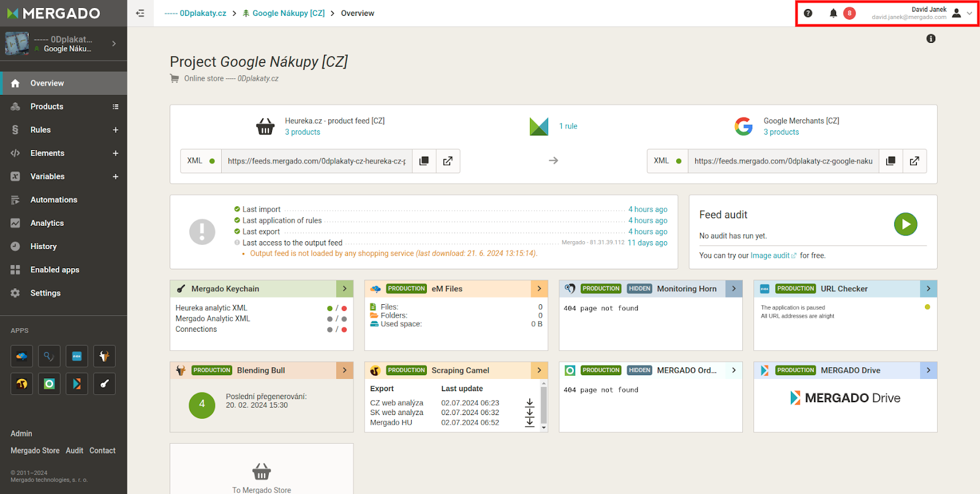Open the 3 products link under Heureka.cz feed
980x494 pixels.
[303, 132]
